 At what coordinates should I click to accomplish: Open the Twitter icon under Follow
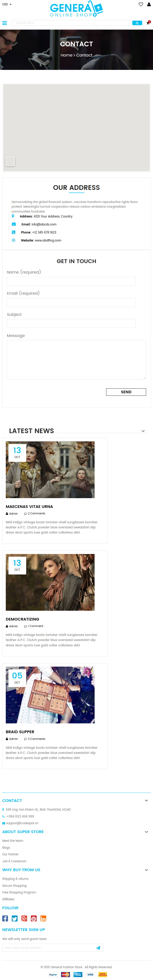click(x=14, y=918)
